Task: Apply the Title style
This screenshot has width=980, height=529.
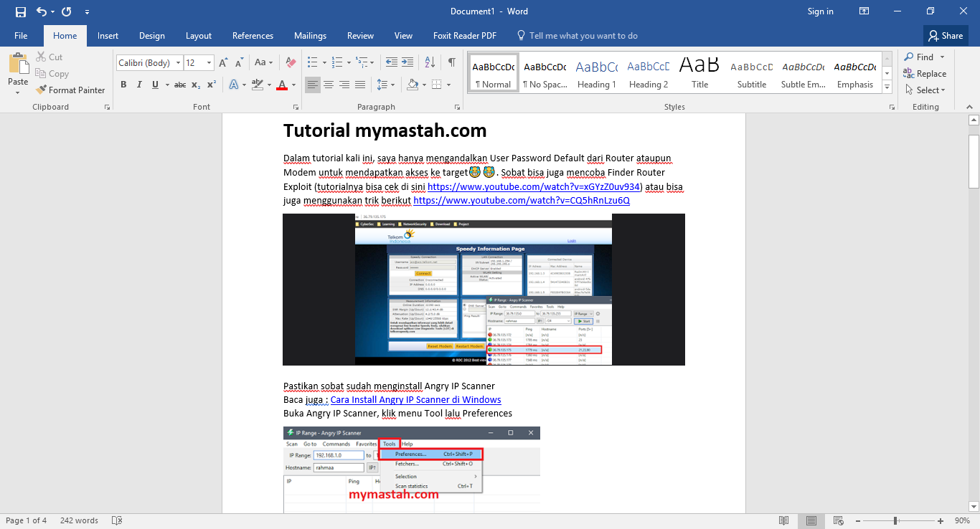Action: (699, 73)
